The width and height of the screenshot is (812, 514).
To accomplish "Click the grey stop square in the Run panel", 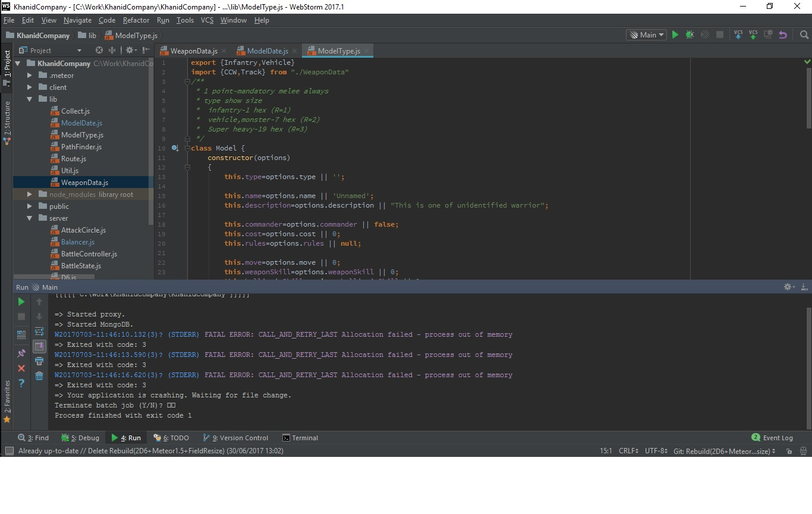I will tap(21, 316).
